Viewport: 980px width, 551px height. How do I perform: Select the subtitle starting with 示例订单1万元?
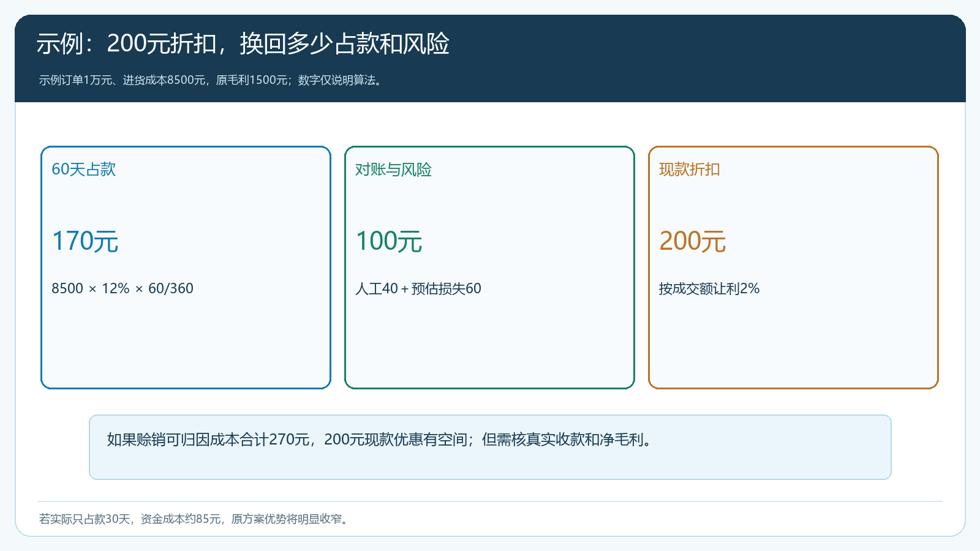[212, 80]
